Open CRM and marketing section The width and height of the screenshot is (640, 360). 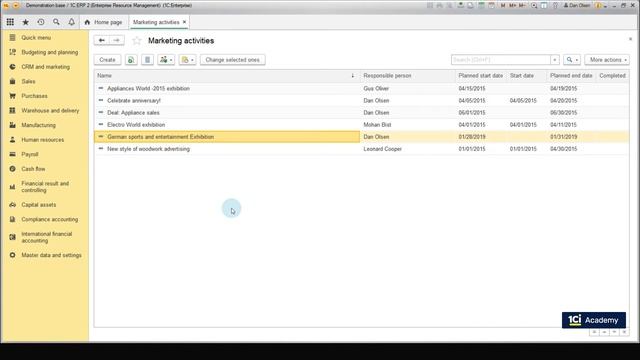pos(45,67)
